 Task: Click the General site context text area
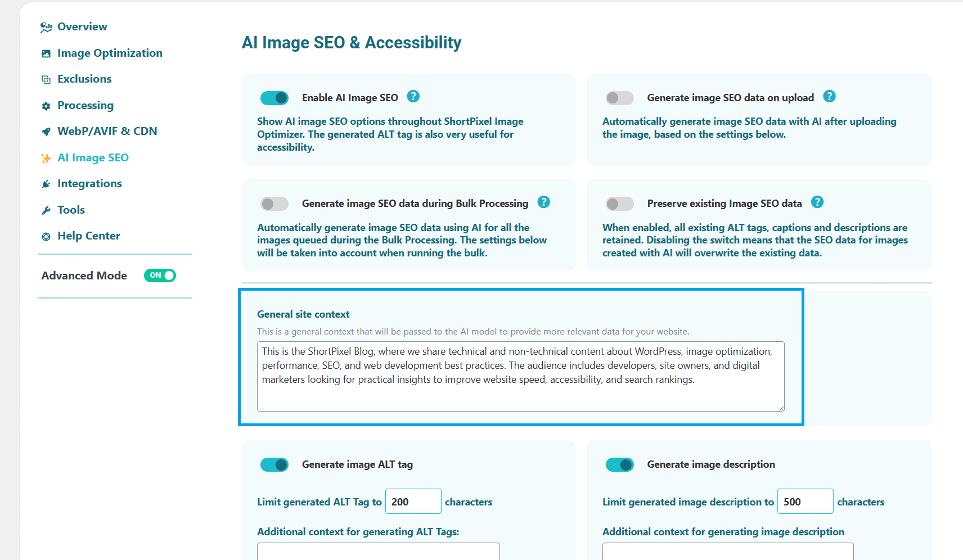520,376
